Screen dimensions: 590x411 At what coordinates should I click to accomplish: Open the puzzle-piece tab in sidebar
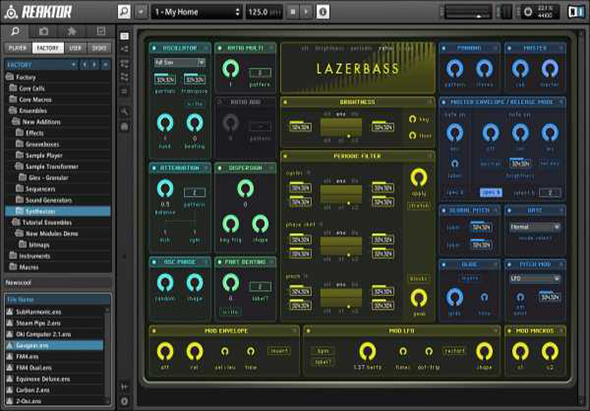click(x=71, y=31)
